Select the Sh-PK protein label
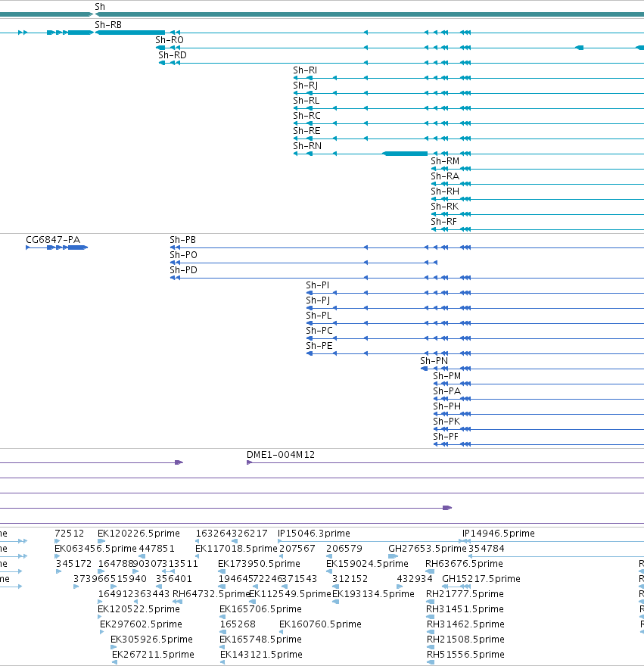644x666 pixels. coord(446,422)
